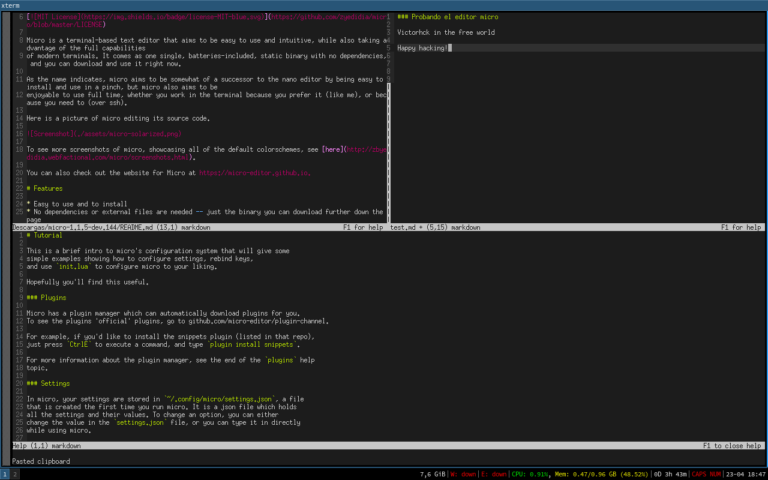The width and height of the screenshot is (768, 480).
Task: Click the 'CAPS NUM' lock indicator
Action: point(707,474)
